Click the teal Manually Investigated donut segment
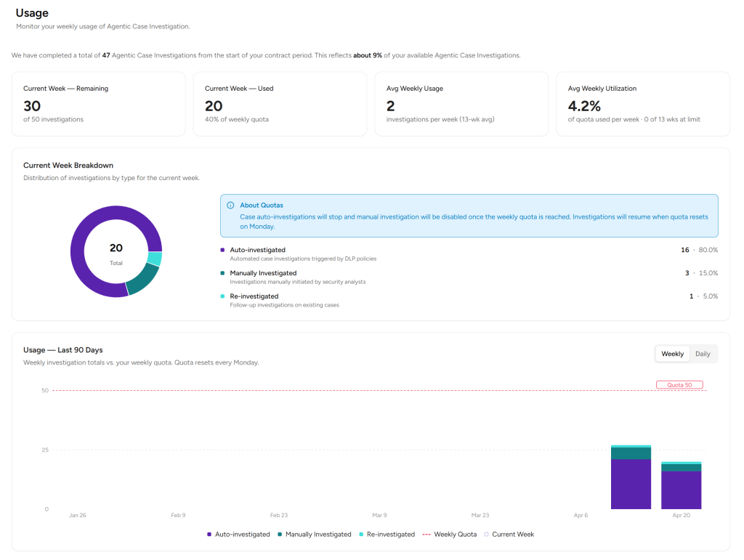744x560 pixels. tap(144, 279)
